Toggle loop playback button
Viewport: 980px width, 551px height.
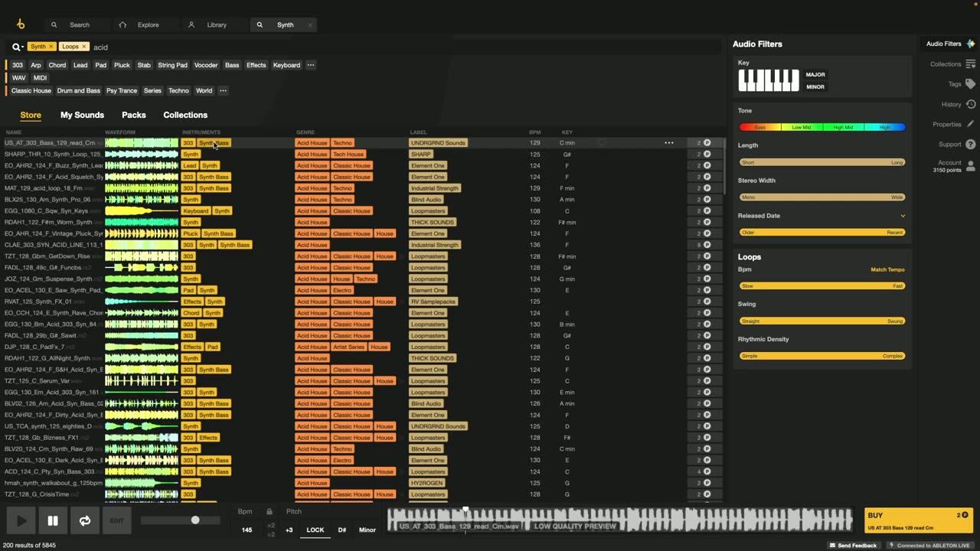point(85,521)
